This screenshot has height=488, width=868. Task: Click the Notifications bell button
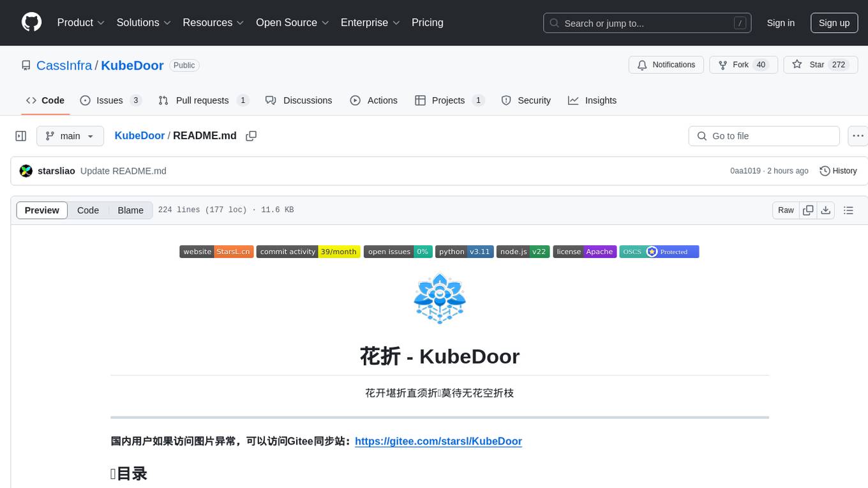click(x=666, y=65)
